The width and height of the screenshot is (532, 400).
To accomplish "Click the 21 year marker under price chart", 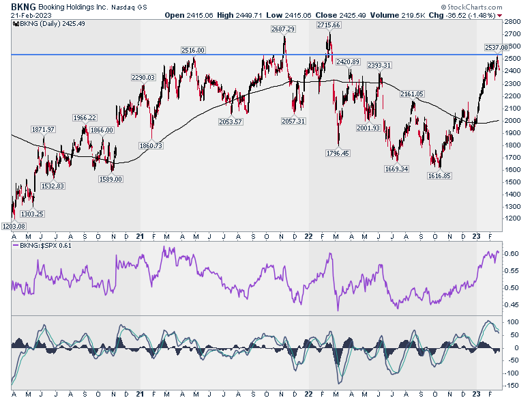I will click(140, 237).
